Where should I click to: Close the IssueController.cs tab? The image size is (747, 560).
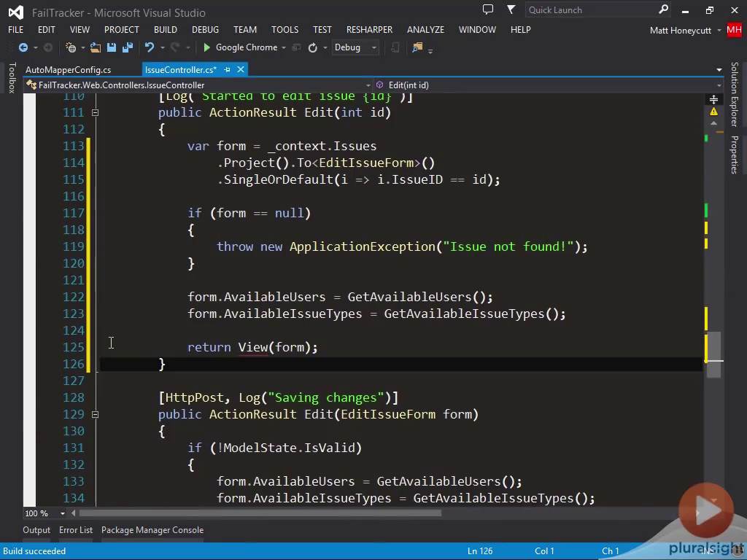(x=241, y=69)
